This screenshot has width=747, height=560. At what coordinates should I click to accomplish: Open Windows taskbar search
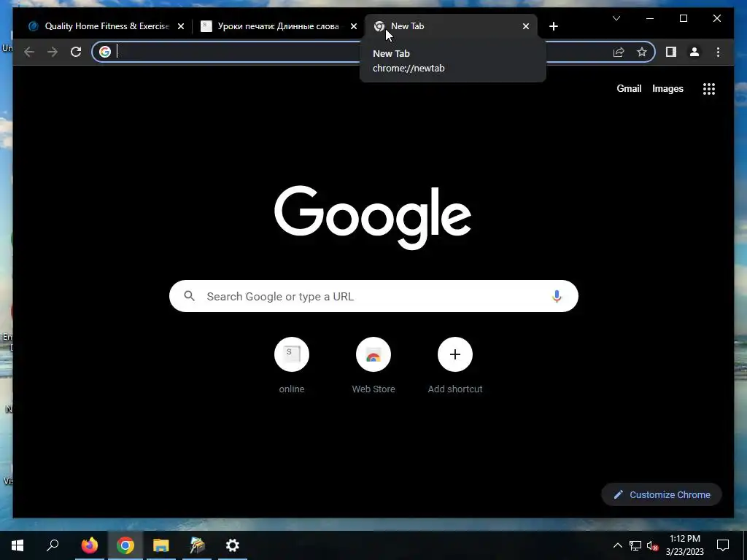point(53,545)
